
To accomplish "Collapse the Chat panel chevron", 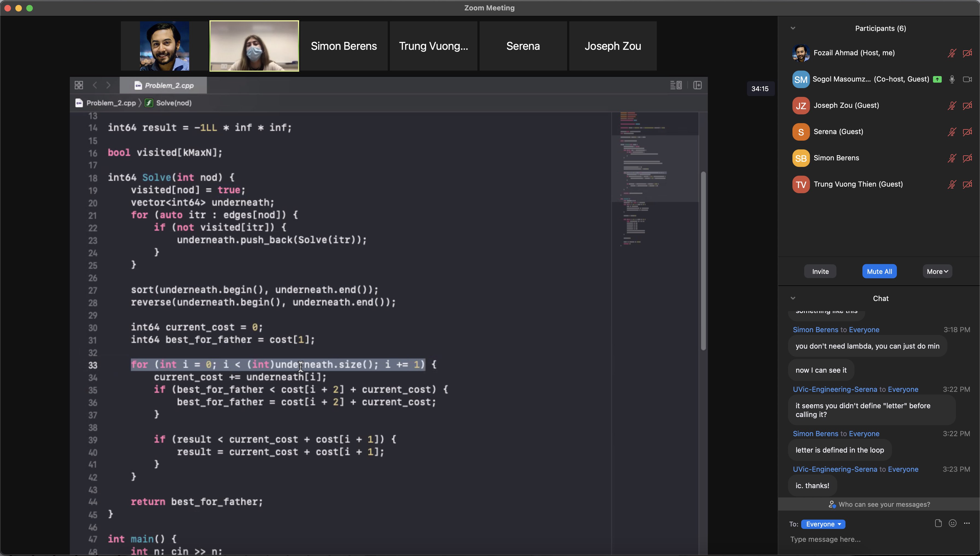I will click(793, 298).
